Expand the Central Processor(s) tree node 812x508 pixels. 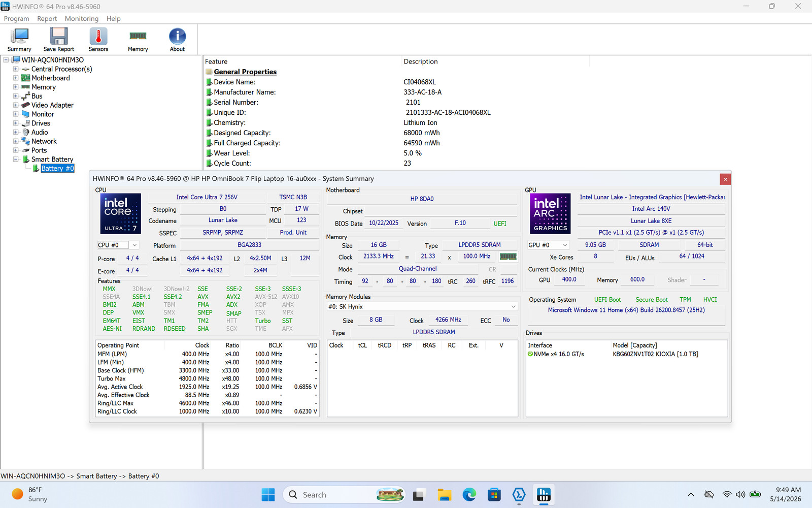coord(16,69)
